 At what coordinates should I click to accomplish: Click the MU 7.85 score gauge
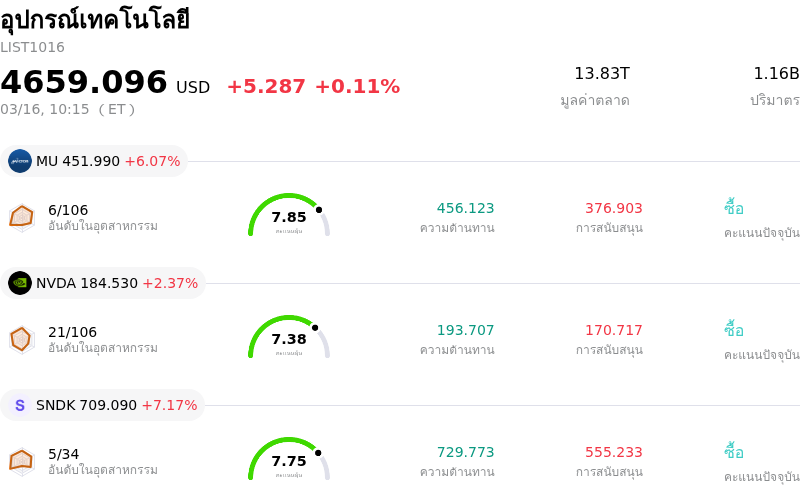(x=289, y=217)
